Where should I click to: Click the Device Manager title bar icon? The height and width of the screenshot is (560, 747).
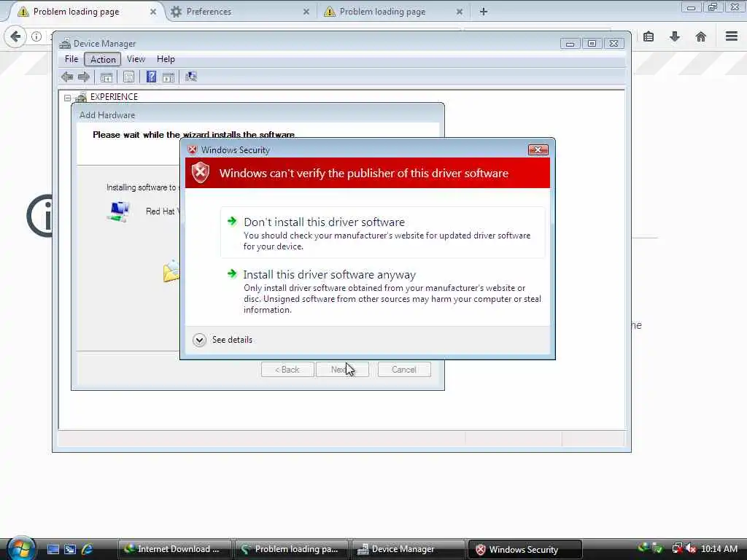click(65, 44)
